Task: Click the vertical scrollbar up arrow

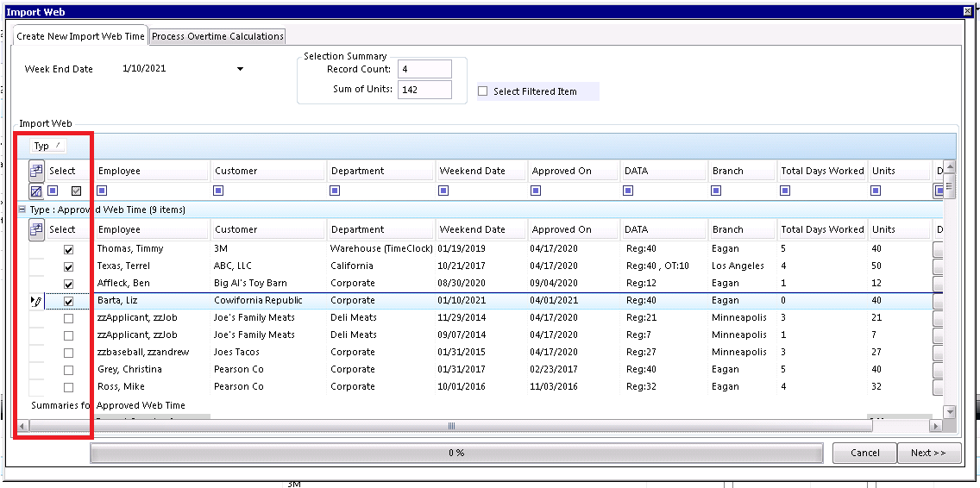Action: pyautogui.click(x=949, y=166)
